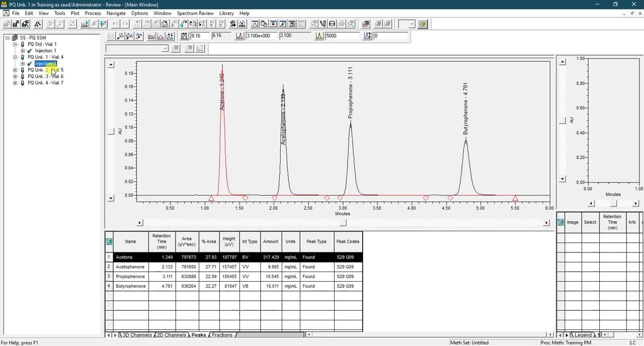Click the syringe icon of PQ Std Injection: 1
The width and height of the screenshot is (644, 346).
tap(30, 51)
